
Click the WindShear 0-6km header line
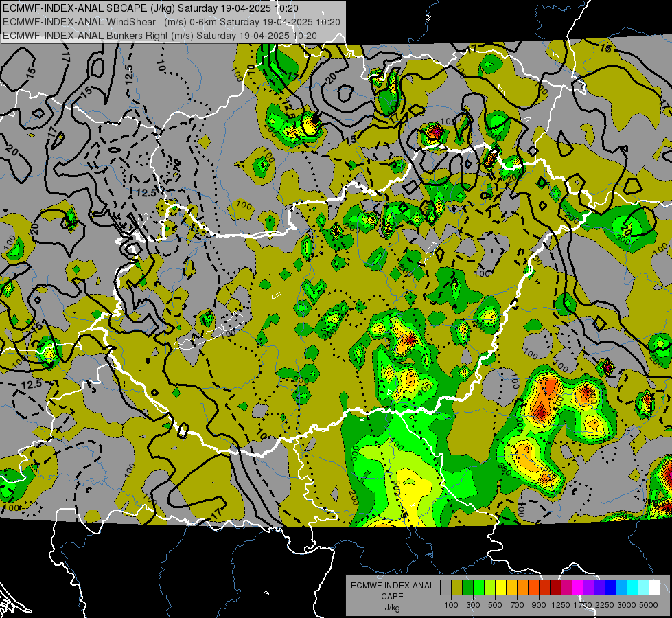[172, 22]
